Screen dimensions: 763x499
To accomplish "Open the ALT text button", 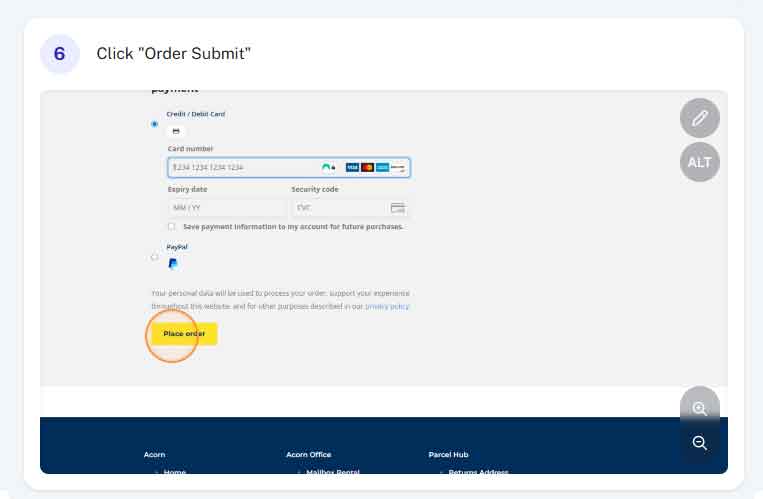I will point(700,162).
